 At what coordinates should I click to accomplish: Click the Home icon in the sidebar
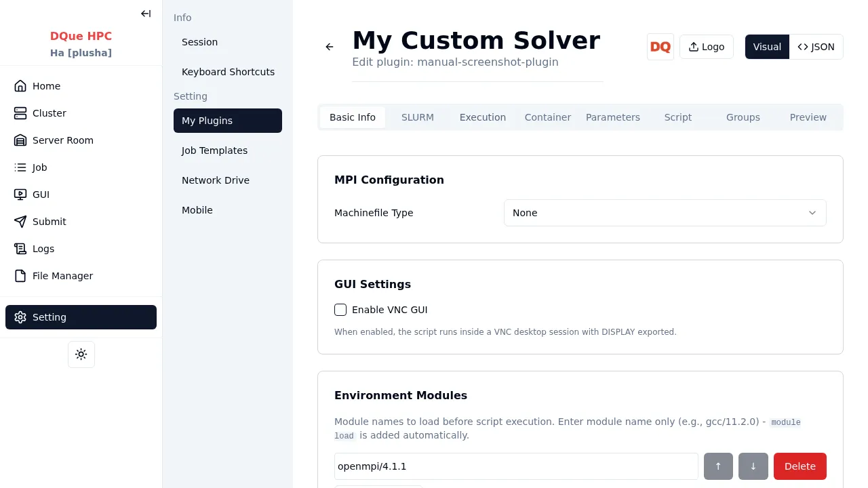pyautogui.click(x=20, y=86)
